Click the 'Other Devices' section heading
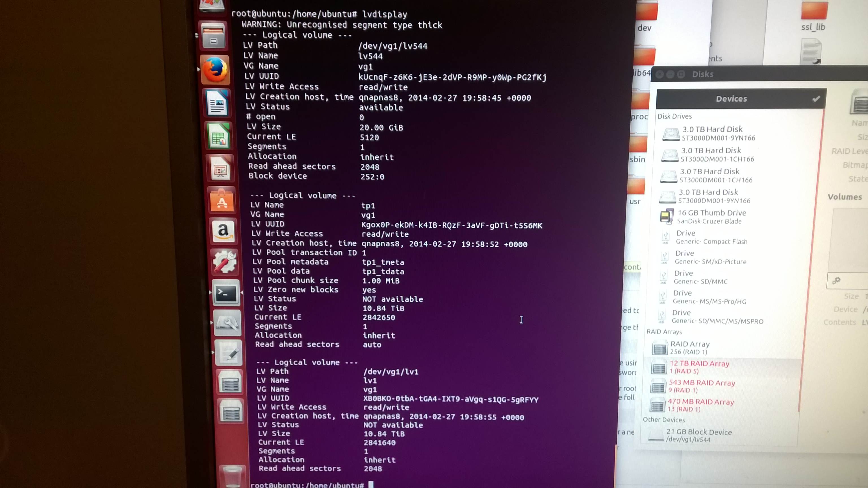This screenshot has width=868, height=488. (664, 420)
